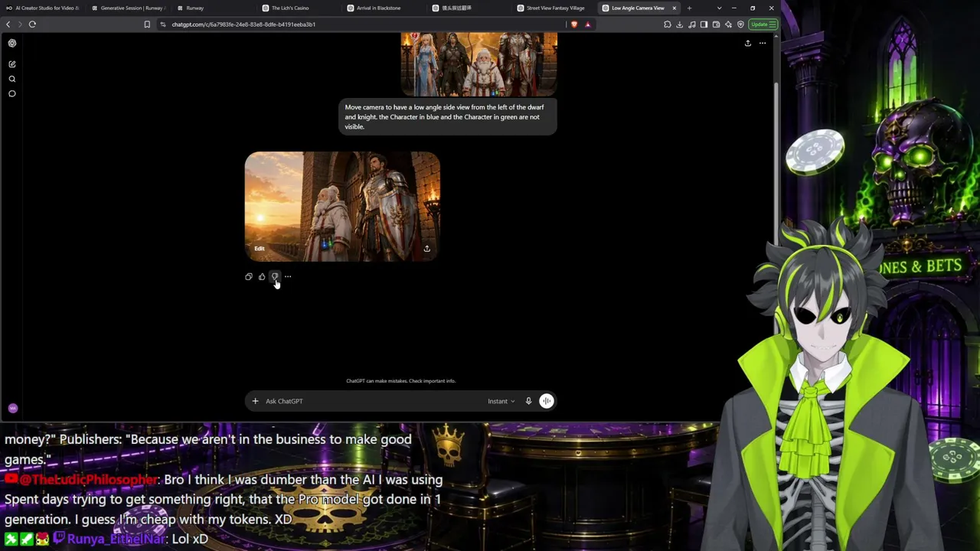Open the generated dwarf and knight image
This screenshot has height=551, width=980.
pyautogui.click(x=342, y=207)
